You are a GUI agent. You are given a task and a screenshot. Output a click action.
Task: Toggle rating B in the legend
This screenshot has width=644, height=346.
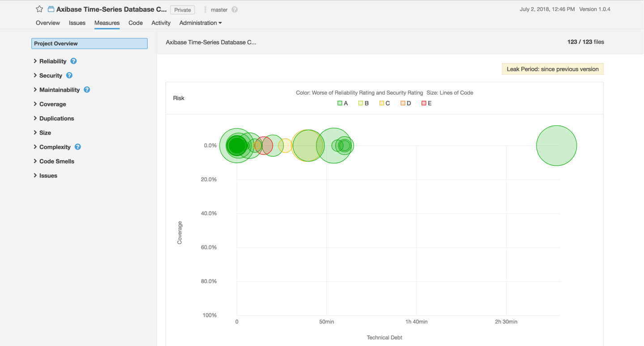coord(363,103)
